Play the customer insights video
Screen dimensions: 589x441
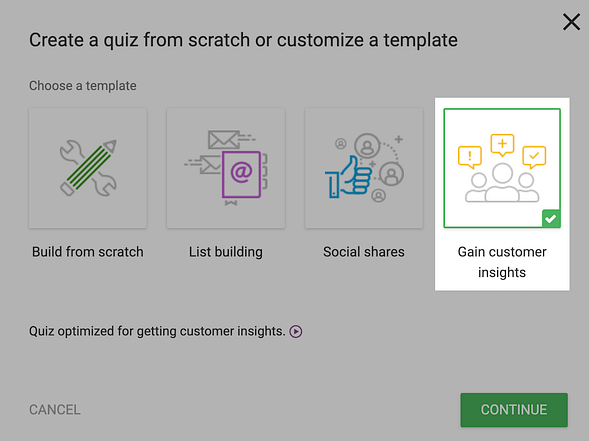[x=296, y=332]
